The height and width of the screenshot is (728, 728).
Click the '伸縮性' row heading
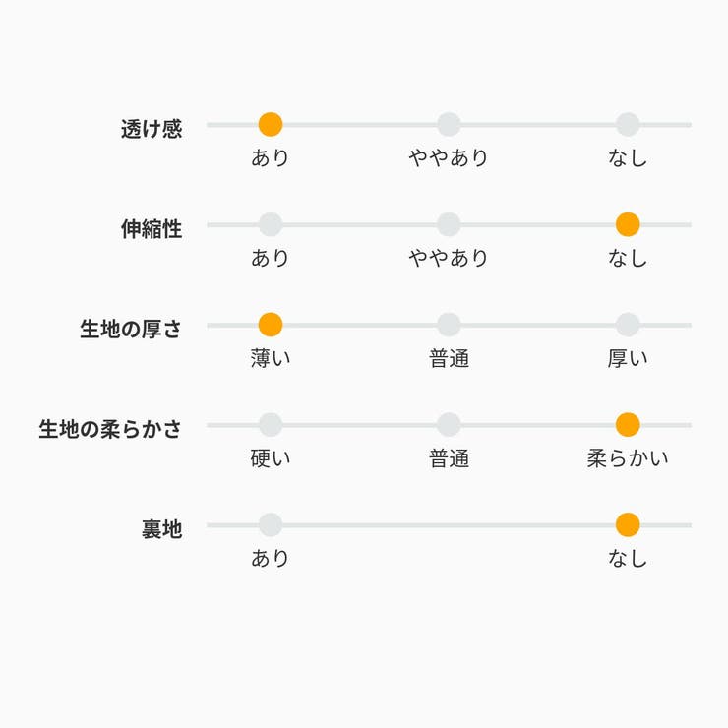pyautogui.click(x=152, y=229)
